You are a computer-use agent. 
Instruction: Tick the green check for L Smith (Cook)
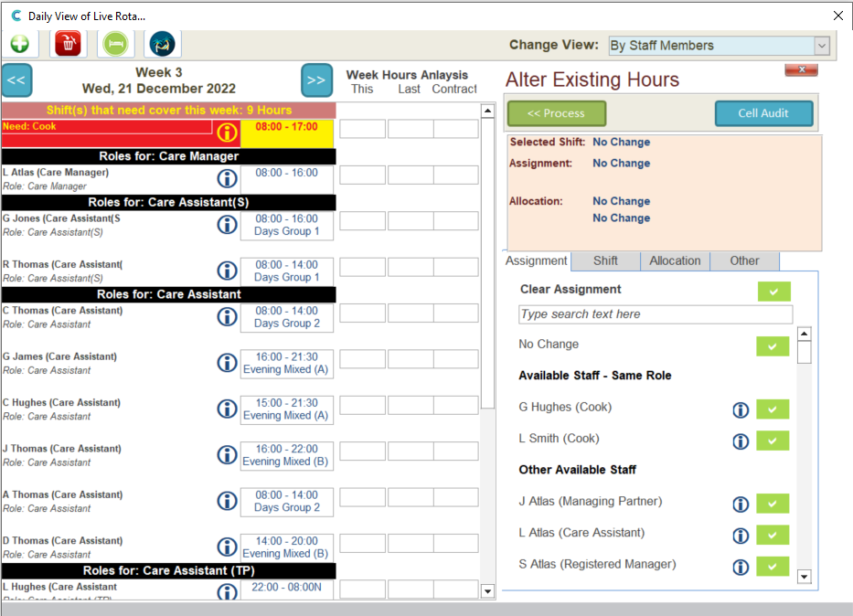point(772,441)
